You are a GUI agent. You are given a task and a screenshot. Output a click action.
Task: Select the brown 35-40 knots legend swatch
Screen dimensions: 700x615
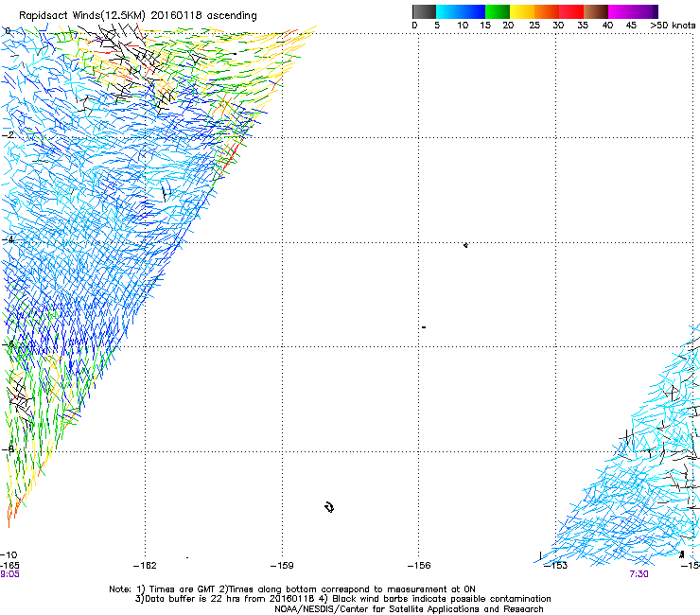596,11
